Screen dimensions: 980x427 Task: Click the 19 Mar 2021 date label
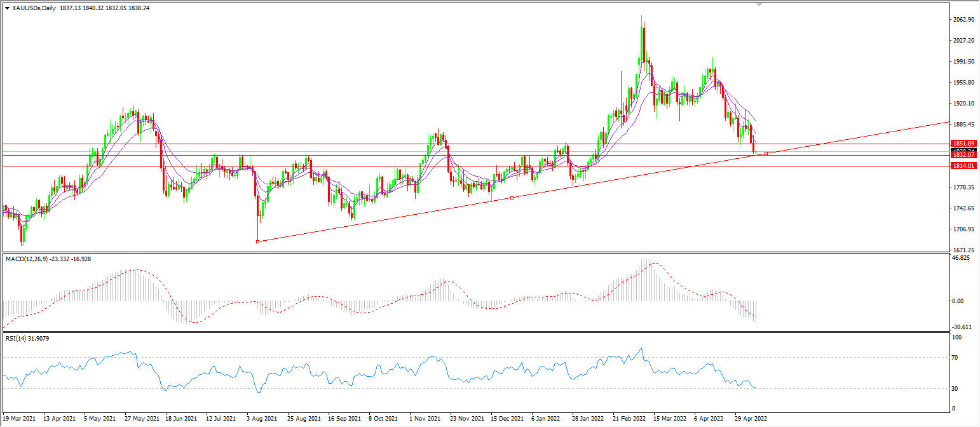click(19, 419)
